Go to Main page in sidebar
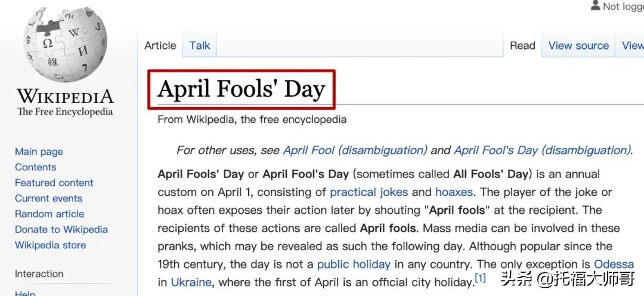This screenshot has height=296, width=644. tap(39, 152)
